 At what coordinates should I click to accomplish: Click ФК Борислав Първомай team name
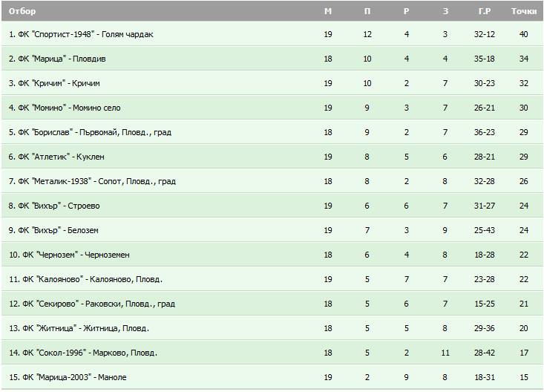coord(90,132)
